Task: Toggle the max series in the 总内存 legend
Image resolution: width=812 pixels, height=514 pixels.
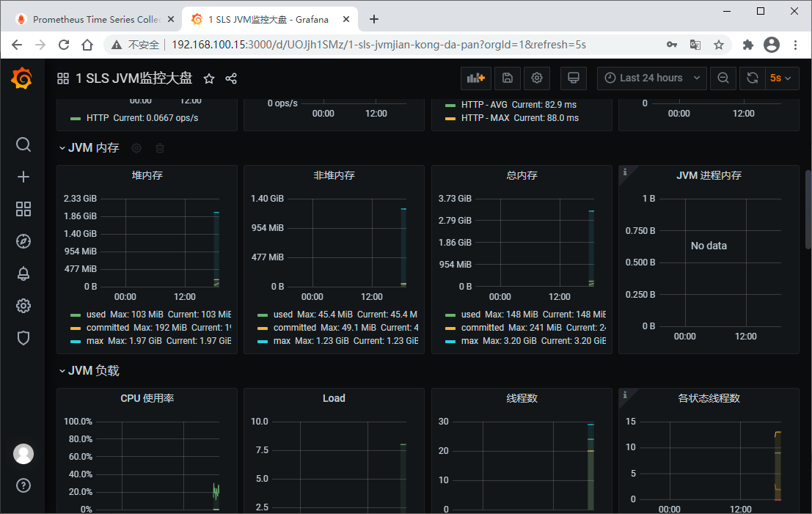Action: [471, 341]
